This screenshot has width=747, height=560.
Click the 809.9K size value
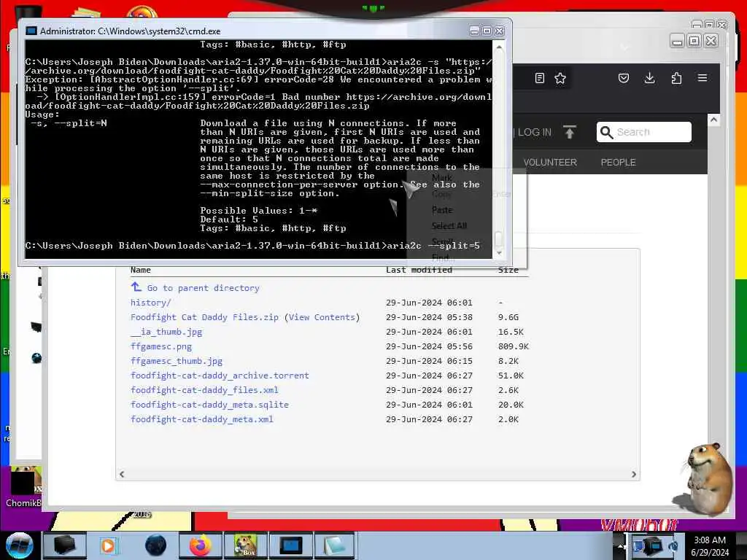coord(514,346)
